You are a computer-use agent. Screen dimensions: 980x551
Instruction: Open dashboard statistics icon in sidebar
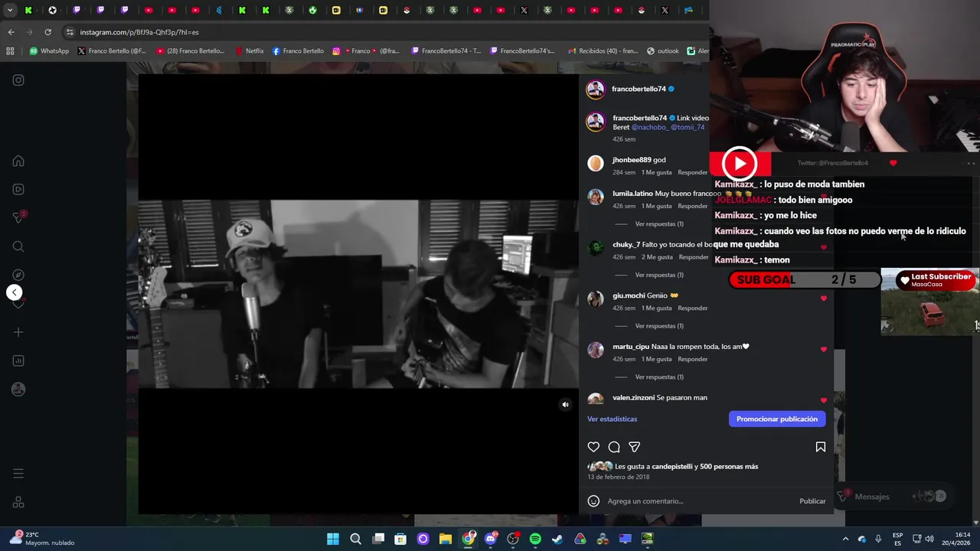coord(18,360)
